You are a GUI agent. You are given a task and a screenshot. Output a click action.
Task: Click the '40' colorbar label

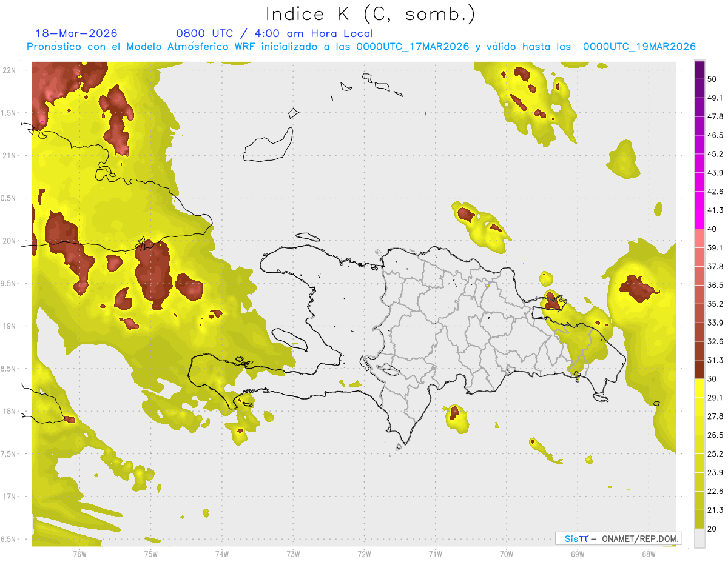click(713, 229)
